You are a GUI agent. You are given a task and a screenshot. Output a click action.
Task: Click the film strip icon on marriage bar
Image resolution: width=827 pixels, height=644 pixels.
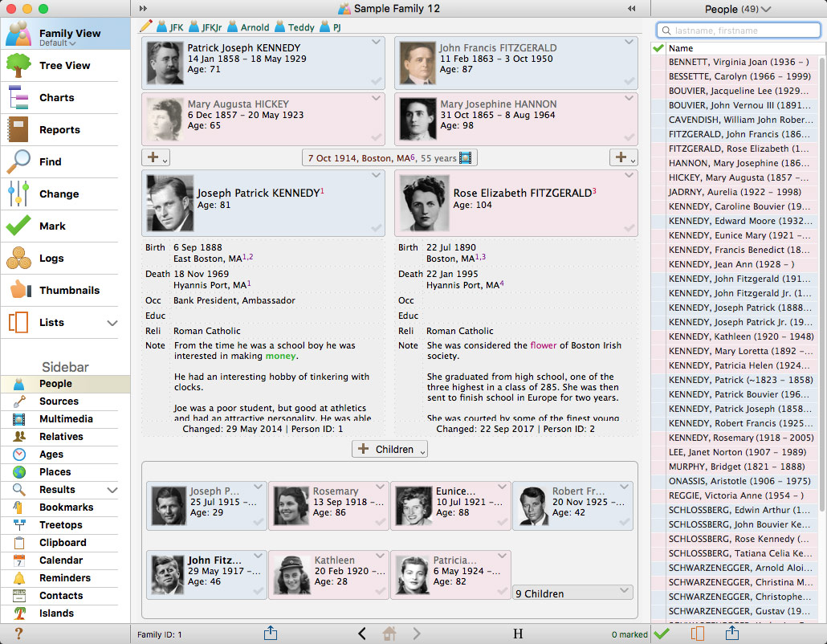[466, 158]
